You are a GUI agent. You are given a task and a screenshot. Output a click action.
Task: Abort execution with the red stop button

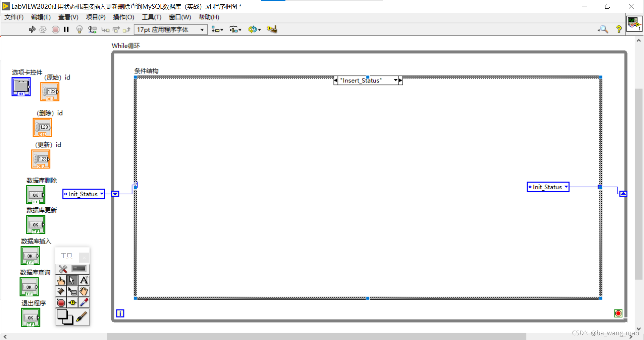coord(56,29)
